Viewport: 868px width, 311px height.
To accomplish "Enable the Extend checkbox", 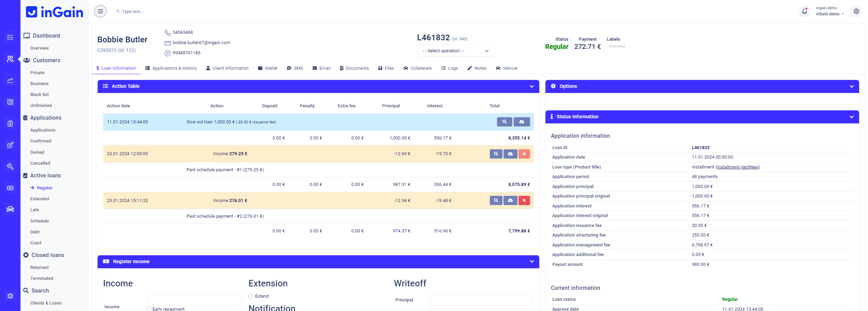I will 251,296.
